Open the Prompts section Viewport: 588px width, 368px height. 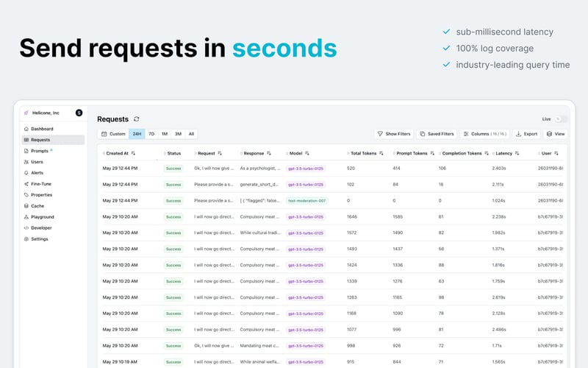click(53, 151)
